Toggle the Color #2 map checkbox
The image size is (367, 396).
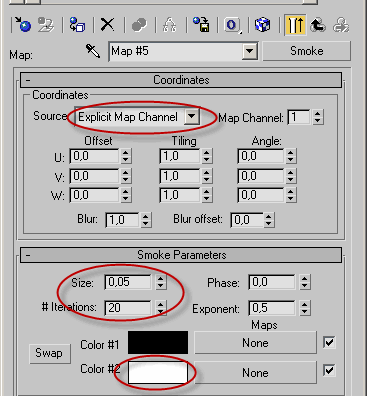pyautogui.click(x=329, y=370)
